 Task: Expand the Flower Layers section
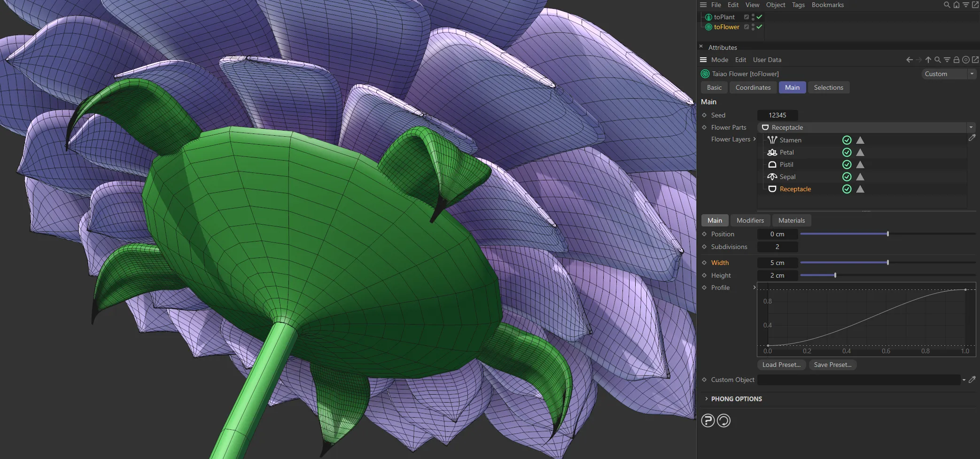(x=754, y=139)
